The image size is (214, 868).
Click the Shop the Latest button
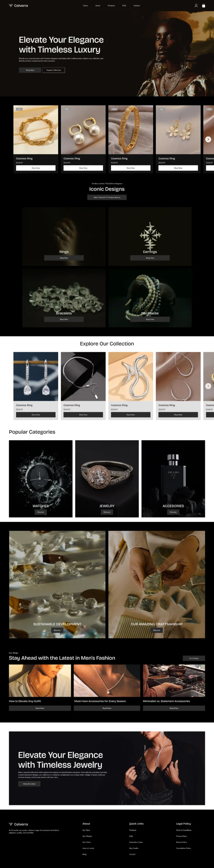click(x=29, y=784)
